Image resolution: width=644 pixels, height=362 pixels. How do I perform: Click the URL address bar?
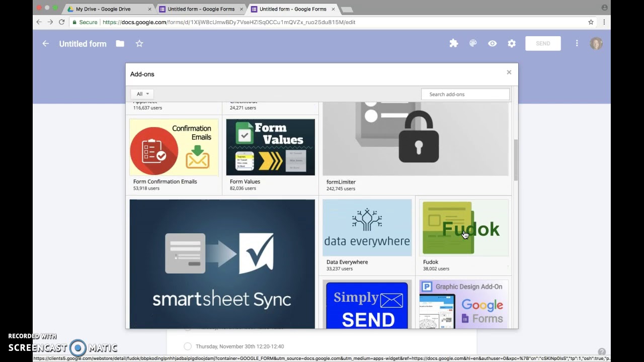click(332, 22)
